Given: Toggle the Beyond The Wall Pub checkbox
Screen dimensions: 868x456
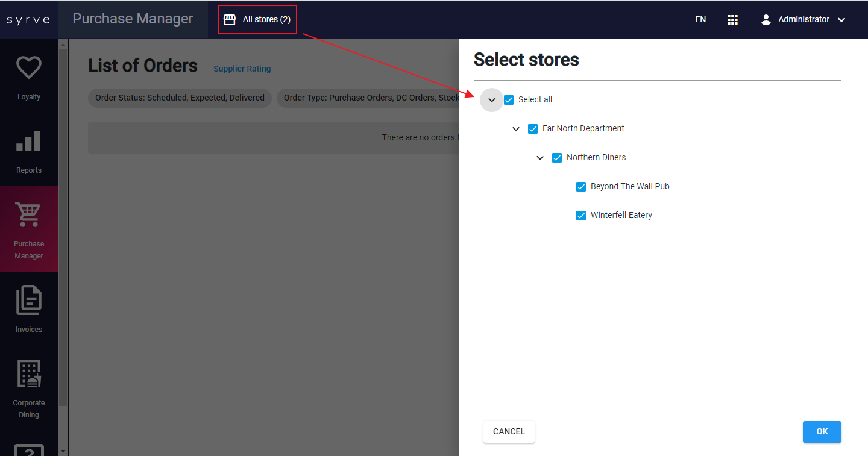Looking at the screenshot, I should [581, 187].
